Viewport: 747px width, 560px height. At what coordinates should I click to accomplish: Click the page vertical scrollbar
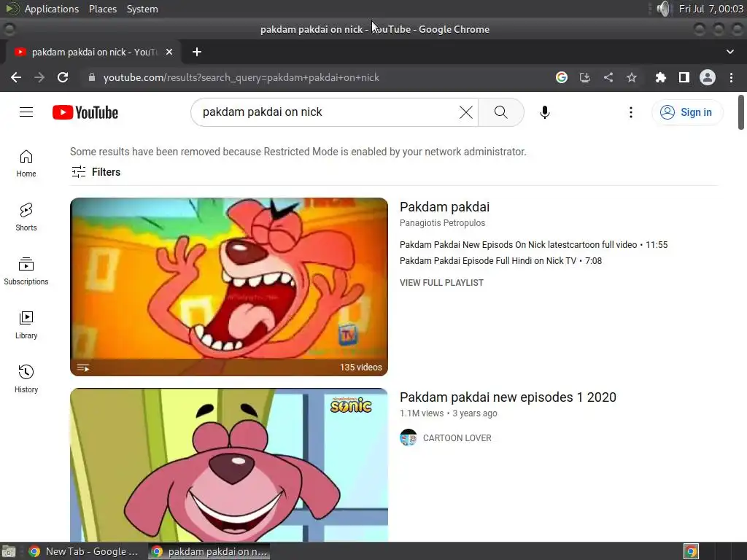pos(741,112)
